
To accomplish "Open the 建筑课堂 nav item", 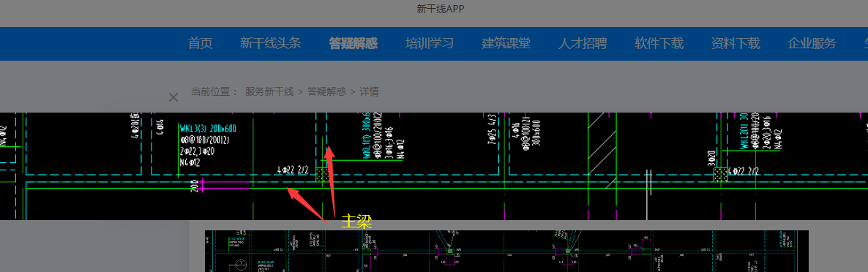I will click(x=506, y=44).
